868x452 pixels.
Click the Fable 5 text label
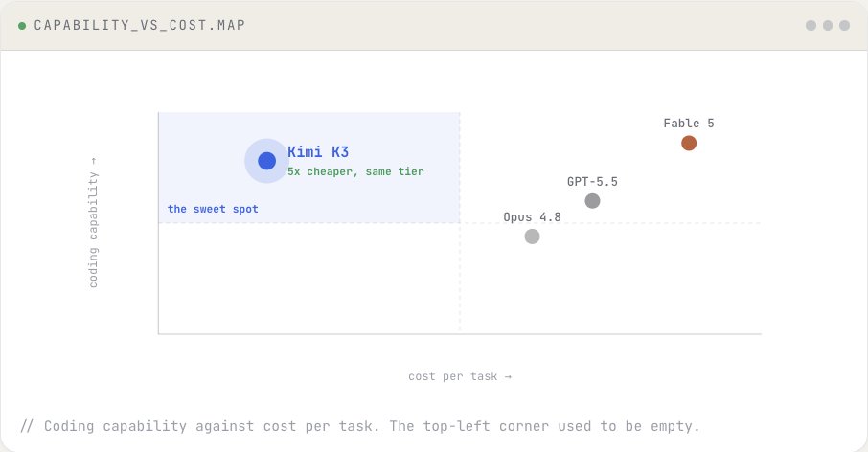pos(689,123)
